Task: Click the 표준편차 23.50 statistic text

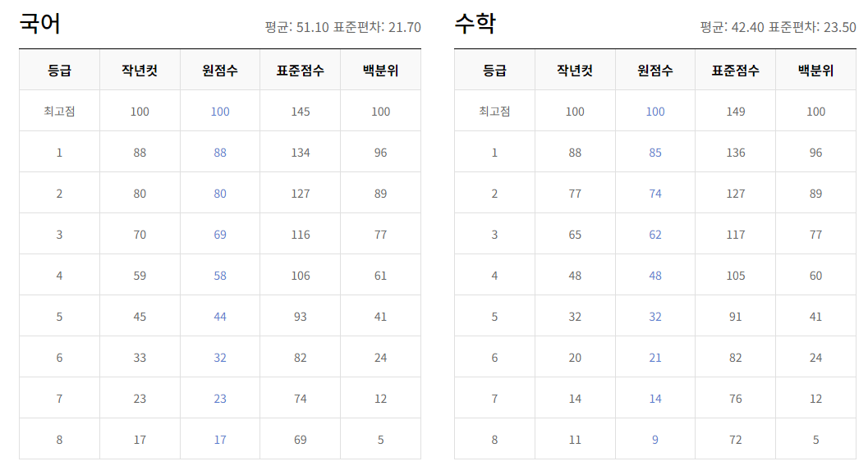Action: tap(820, 25)
